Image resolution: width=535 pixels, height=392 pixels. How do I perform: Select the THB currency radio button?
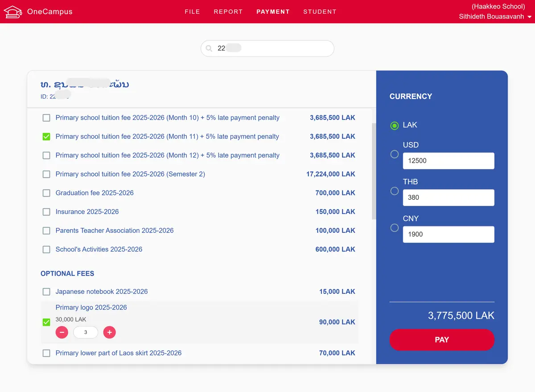coord(394,191)
